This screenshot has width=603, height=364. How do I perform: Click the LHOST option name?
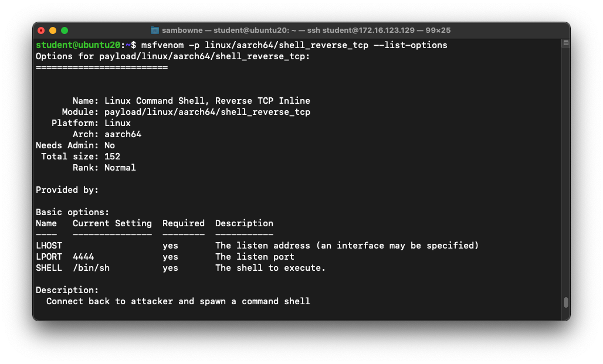click(49, 246)
